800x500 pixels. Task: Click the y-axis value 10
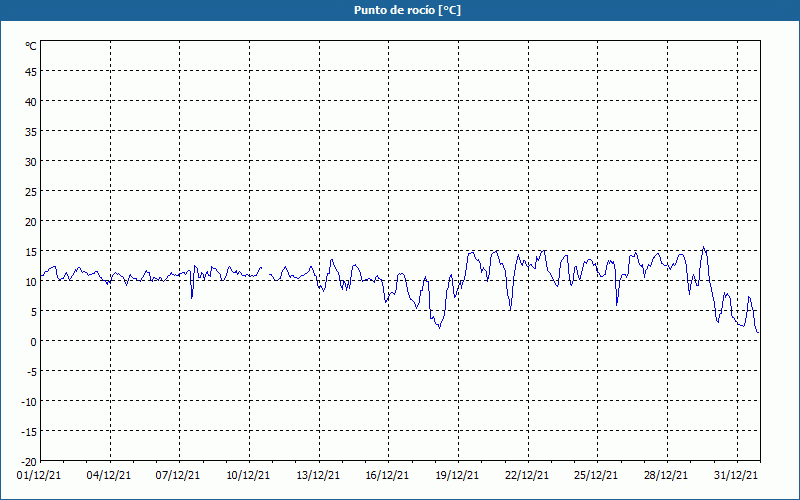pyautogui.click(x=31, y=282)
